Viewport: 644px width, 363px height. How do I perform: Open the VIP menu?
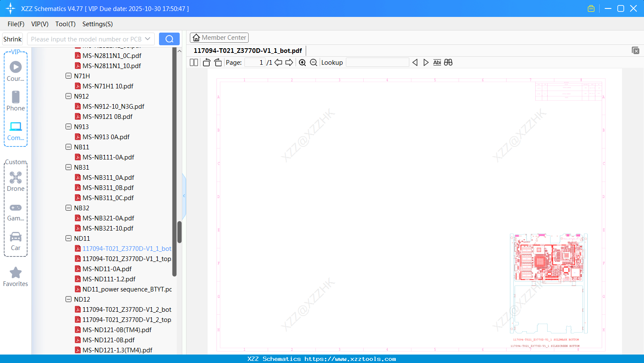click(40, 24)
